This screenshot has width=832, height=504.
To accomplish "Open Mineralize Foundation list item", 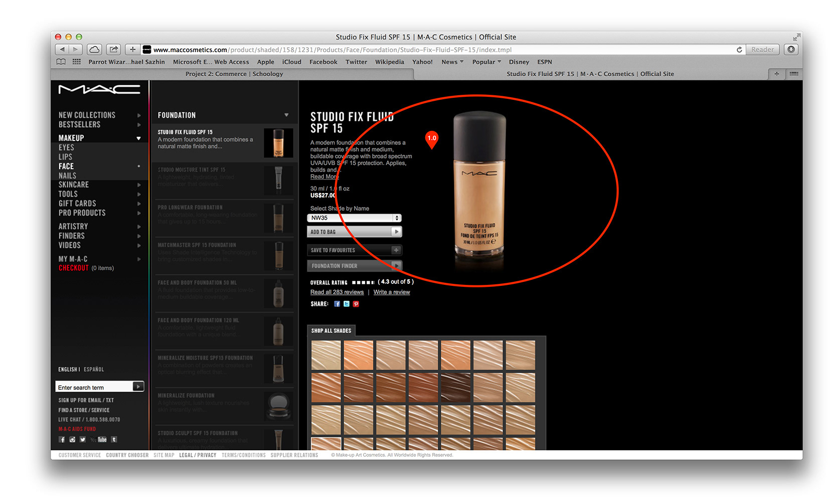I will (224, 407).
